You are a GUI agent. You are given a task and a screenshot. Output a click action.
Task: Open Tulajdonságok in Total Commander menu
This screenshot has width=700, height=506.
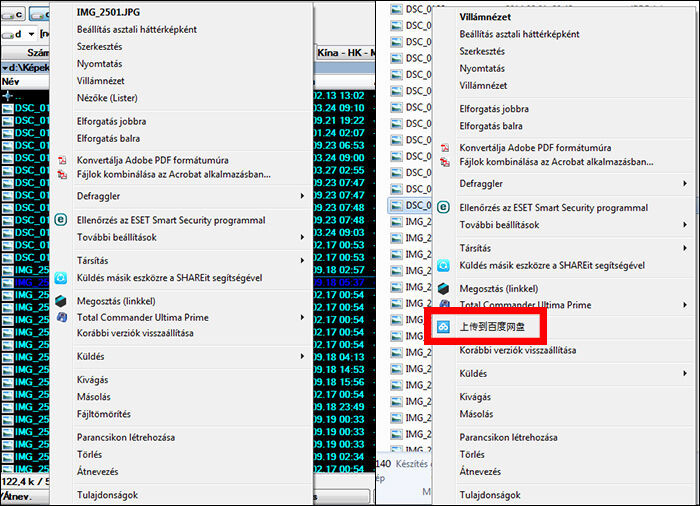(108, 495)
